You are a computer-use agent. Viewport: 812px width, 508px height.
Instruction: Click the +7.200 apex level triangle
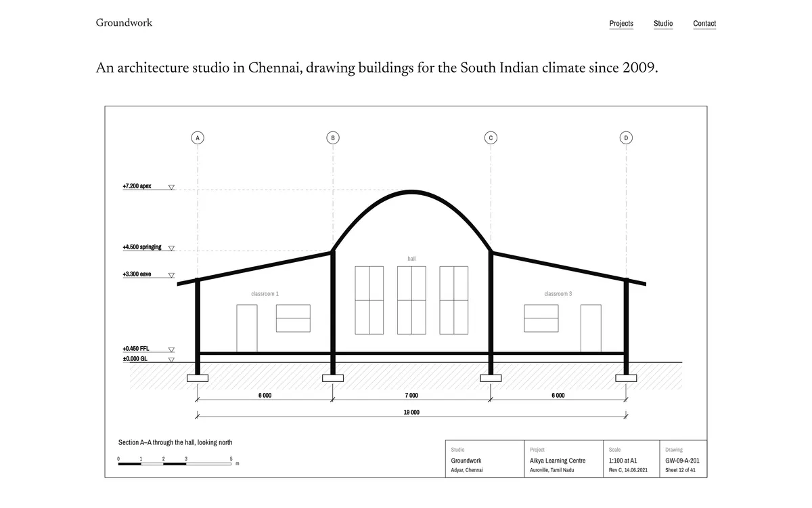tap(171, 187)
